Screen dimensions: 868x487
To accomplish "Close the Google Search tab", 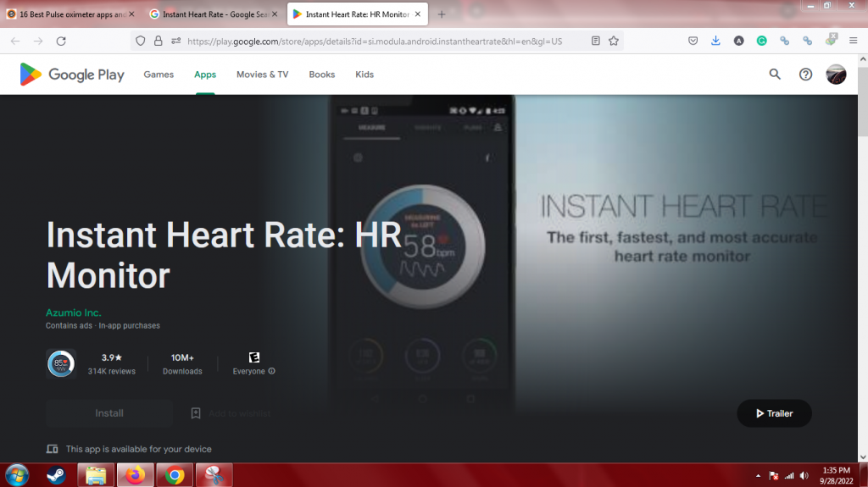I will pyautogui.click(x=275, y=14).
